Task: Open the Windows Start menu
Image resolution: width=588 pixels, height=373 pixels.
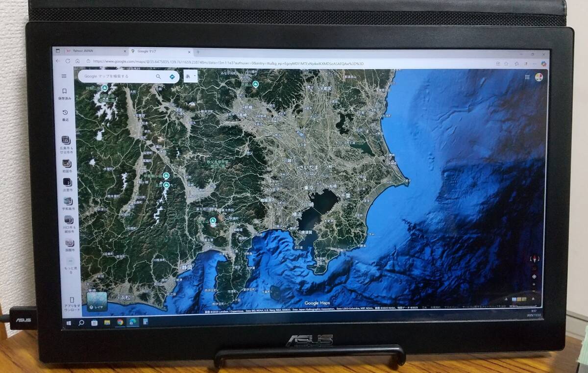Action: coord(69,323)
